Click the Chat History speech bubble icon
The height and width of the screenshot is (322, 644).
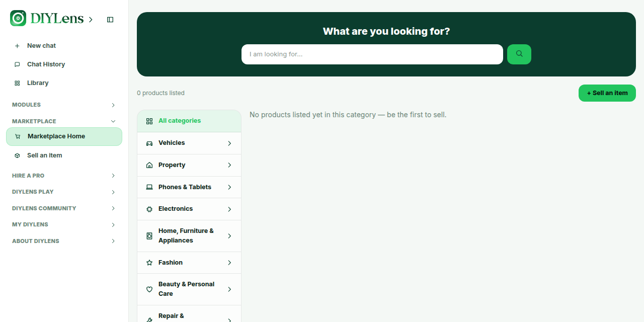point(17,64)
